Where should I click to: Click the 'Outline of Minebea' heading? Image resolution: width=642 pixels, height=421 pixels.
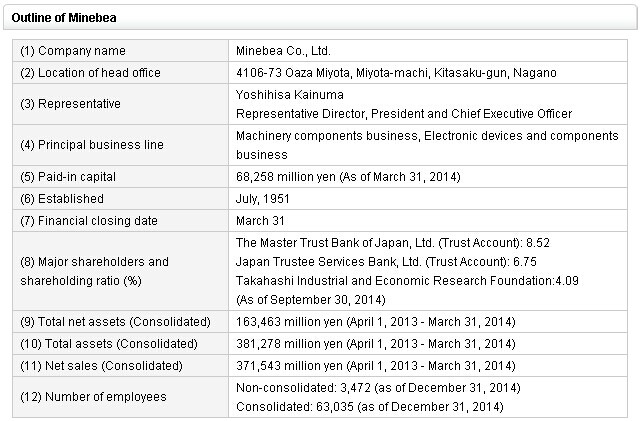(56, 17)
